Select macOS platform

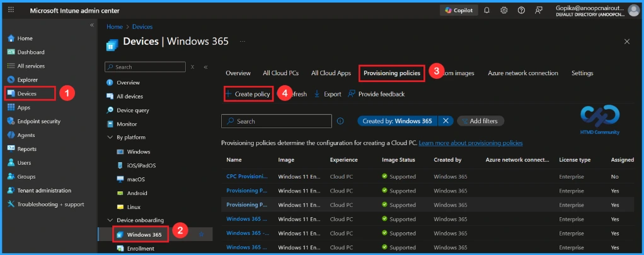(135, 179)
